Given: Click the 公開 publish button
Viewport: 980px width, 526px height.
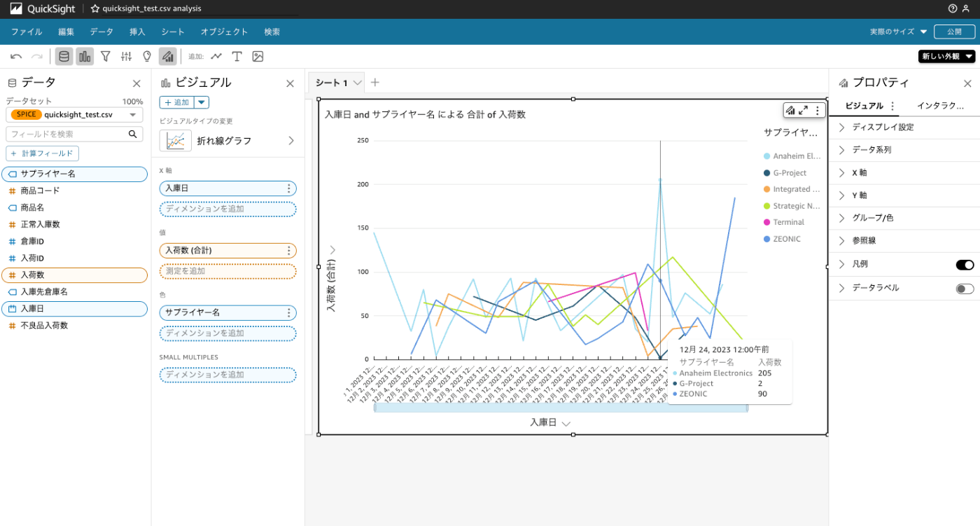Looking at the screenshot, I should [954, 32].
